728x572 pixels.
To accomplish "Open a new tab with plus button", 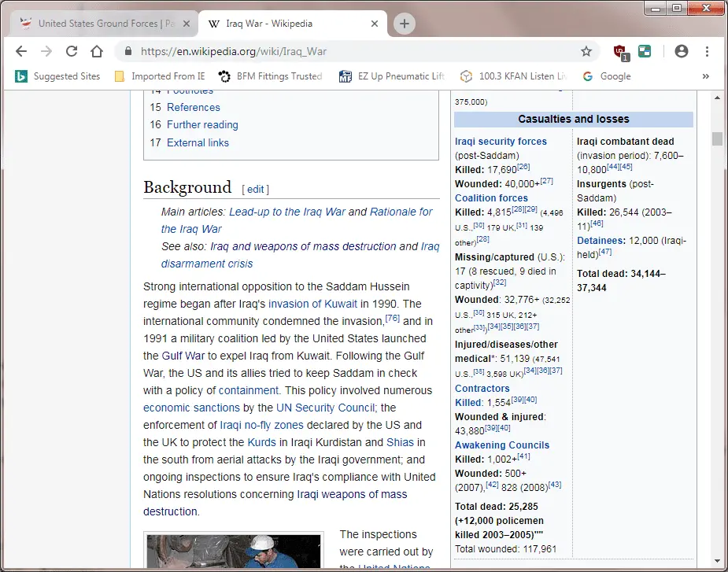I will point(405,24).
